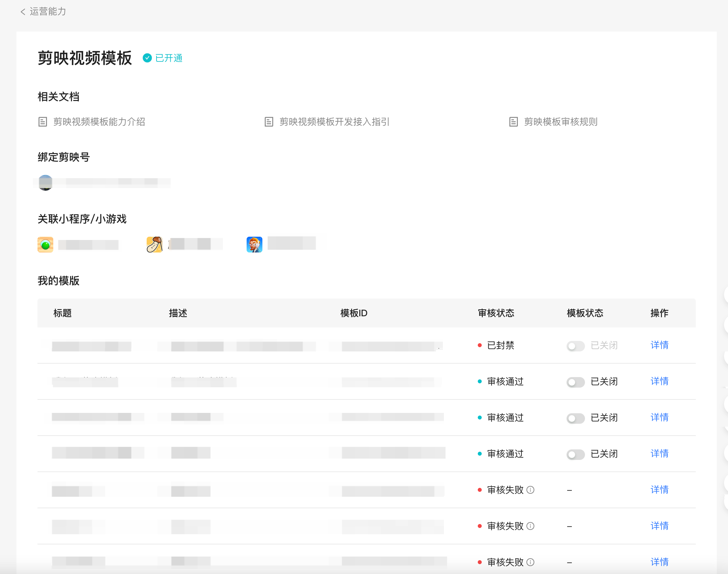Toggle the template switch in first 审核通过 row
The image size is (728, 574).
pos(575,382)
